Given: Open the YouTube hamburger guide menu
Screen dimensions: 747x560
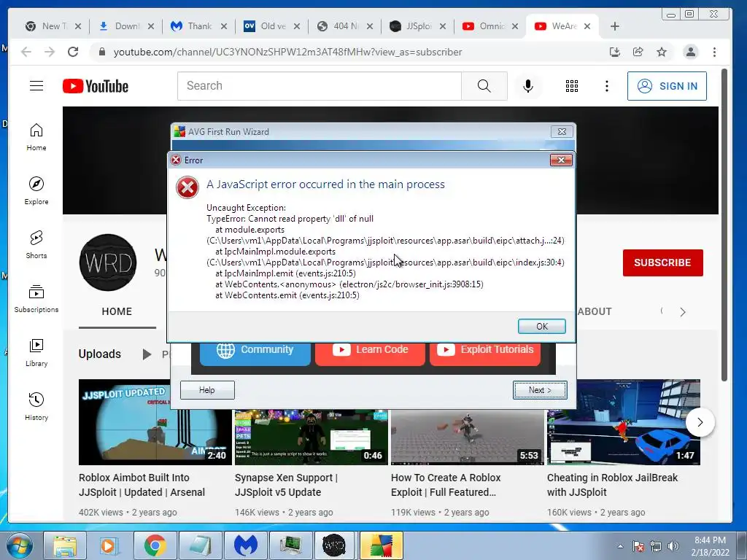Looking at the screenshot, I should (36, 86).
